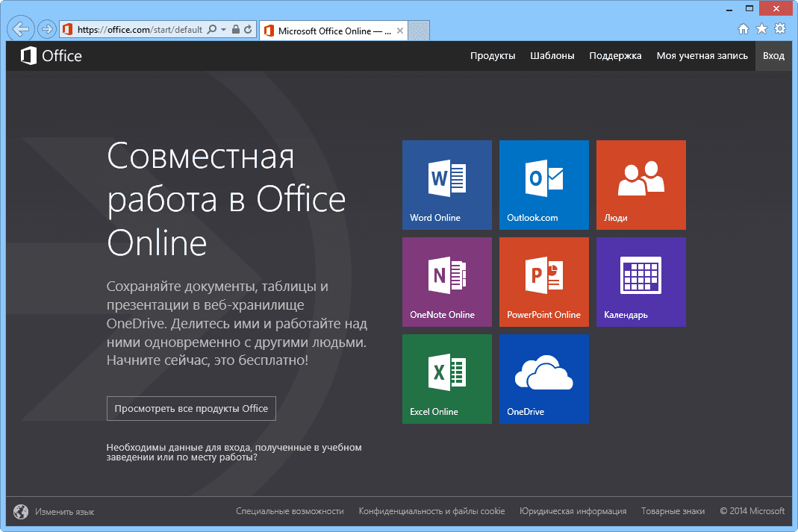
Task: Click Просмотреть все продукты Office button
Action: (x=191, y=408)
